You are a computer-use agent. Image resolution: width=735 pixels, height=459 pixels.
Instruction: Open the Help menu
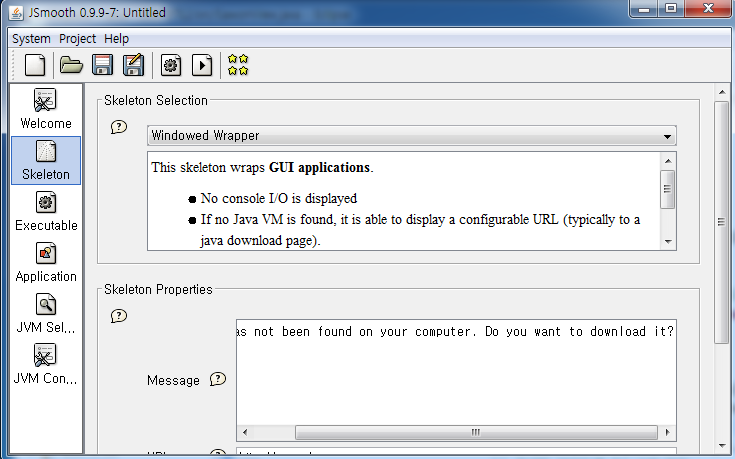pos(116,38)
